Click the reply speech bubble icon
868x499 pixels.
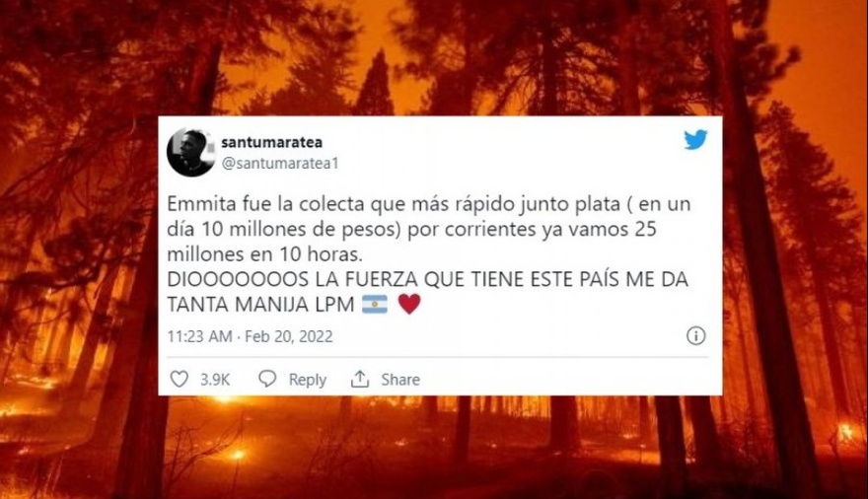[x=267, y=379]
